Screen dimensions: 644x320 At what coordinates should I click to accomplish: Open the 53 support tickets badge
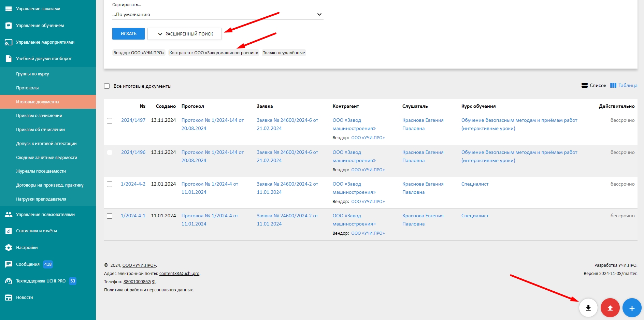[x=73, y=281]
